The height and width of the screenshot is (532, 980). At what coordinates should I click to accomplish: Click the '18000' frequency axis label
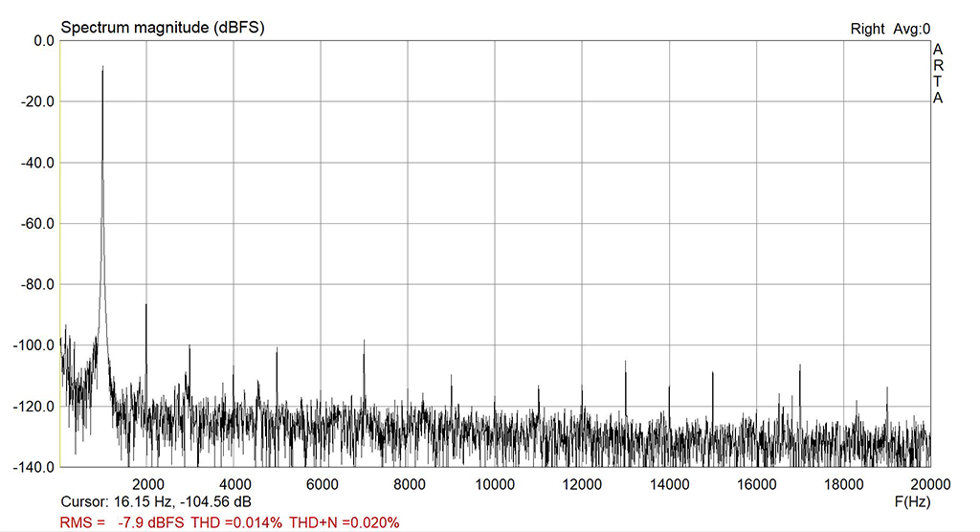843,484
